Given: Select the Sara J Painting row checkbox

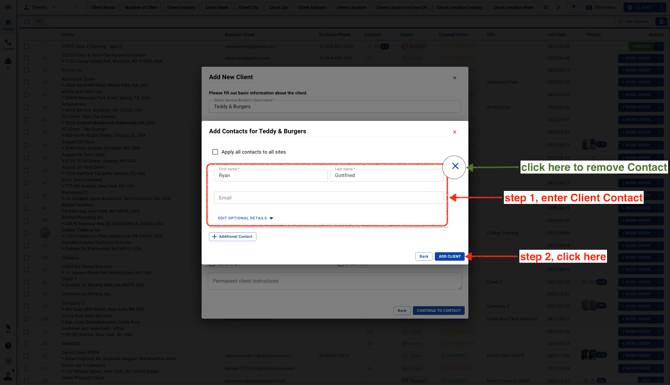Looking at the screenshot, I should coord(26,46).
